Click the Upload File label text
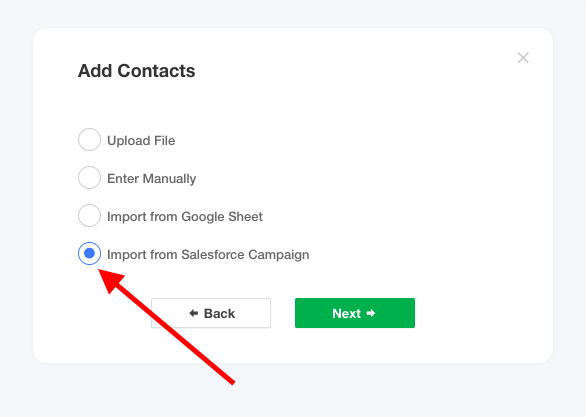This screenshot has width=586, height=417. point(141,140)
